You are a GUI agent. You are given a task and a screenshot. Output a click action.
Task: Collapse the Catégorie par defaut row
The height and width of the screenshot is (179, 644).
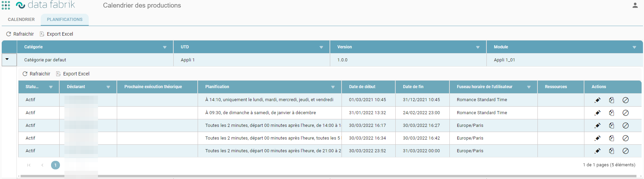point(7,59)
